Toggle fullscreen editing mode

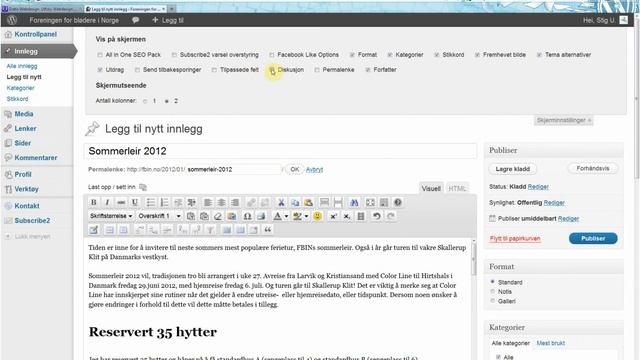tap(370, 202)
